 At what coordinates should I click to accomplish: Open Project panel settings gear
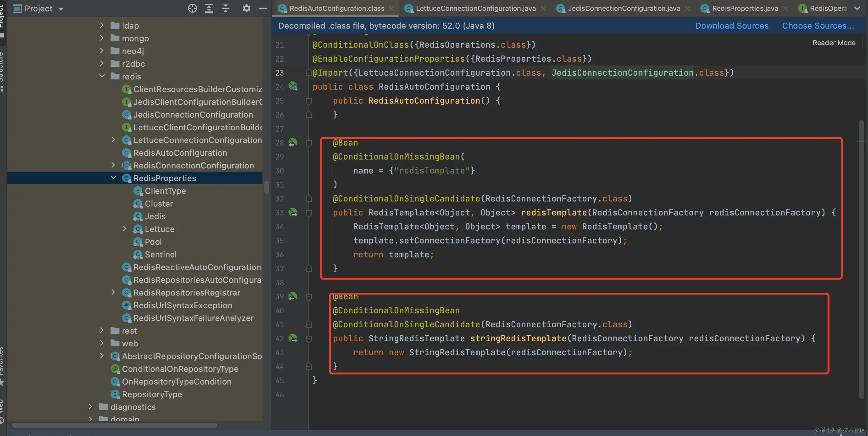pyautogui.click(x=246, y=9)
